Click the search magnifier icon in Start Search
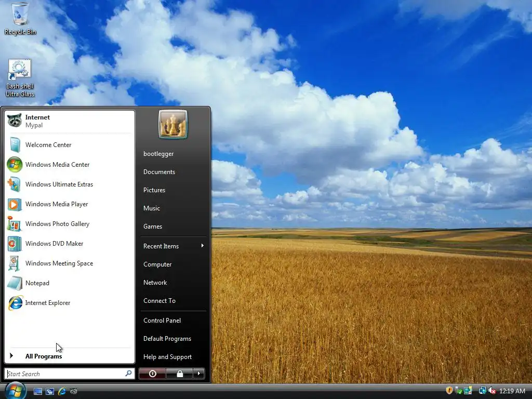Viewport: 532px width, 399px height. (128, 374)
